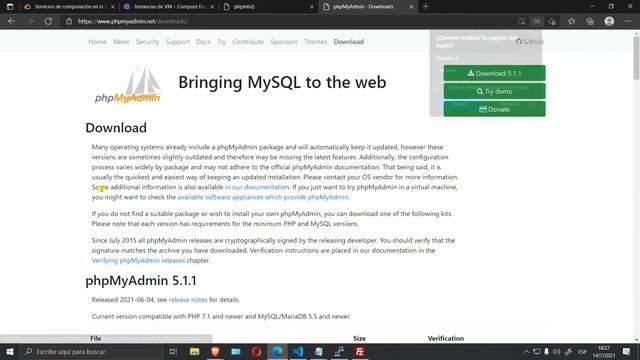Open the Mail app on taskbar
This screenshot has width=640, height=360.
point(236,351)
